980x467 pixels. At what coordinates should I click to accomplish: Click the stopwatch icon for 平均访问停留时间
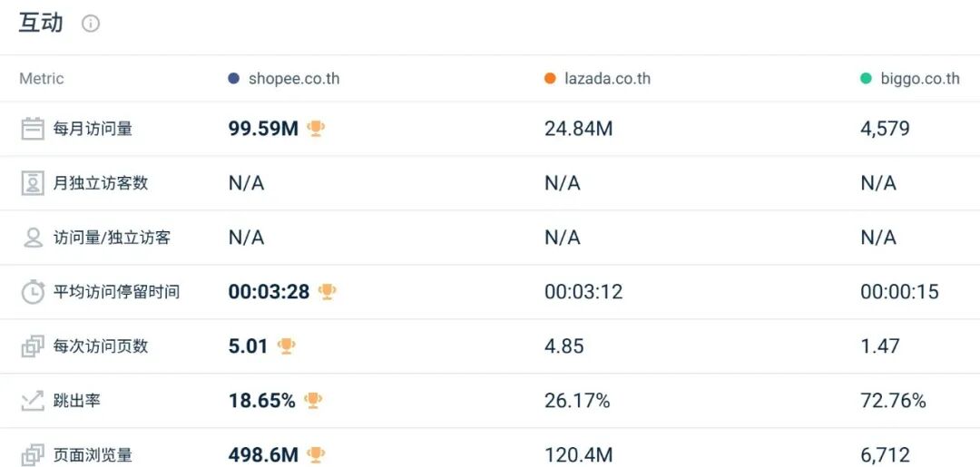pyautogui.click(x=33, y=292)
